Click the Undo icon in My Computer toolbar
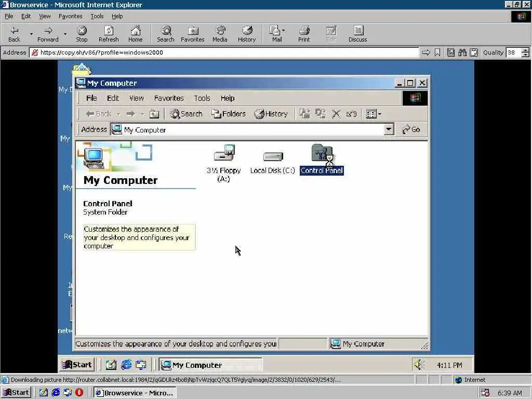532x399 pixels. pyautogui.click(x=351, y=114)
